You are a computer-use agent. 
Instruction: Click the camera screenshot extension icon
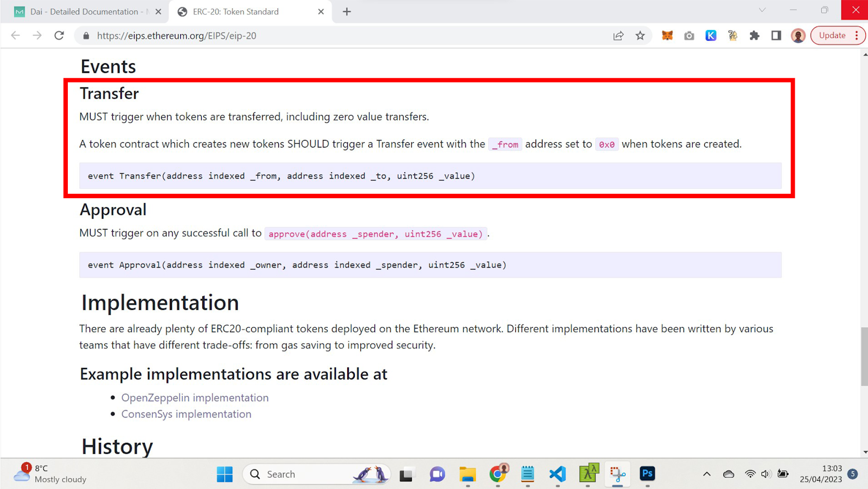[x=689, y=36]
